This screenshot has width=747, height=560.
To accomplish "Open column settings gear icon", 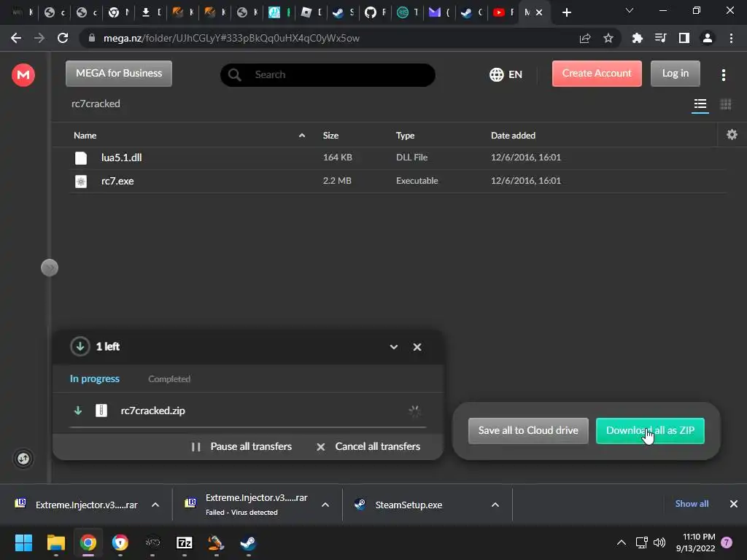I will click(732, 135).
